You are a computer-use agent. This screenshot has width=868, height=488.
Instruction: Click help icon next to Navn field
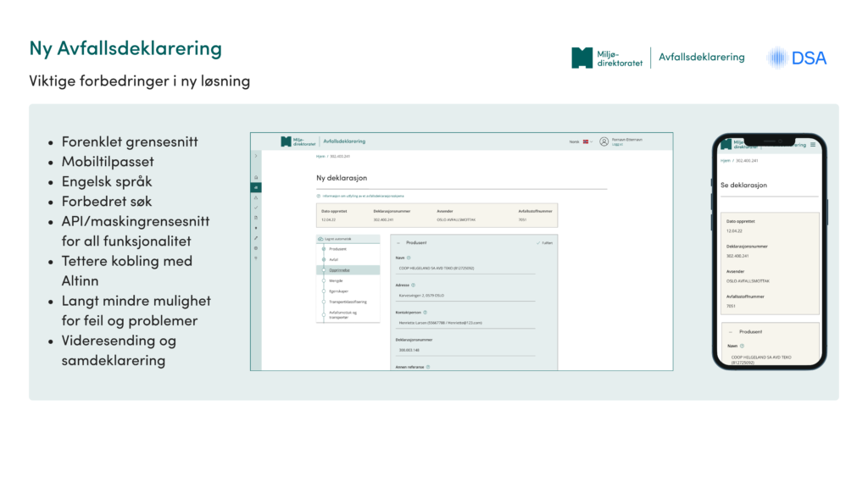(409, 258)
